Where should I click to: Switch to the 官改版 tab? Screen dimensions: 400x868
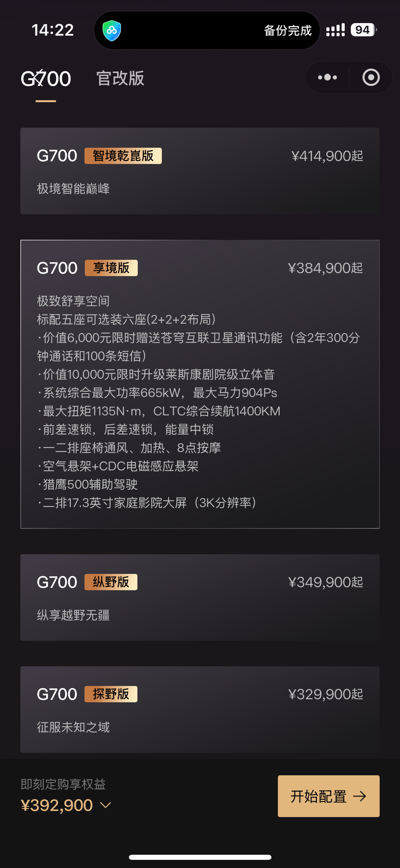(120, 79)
